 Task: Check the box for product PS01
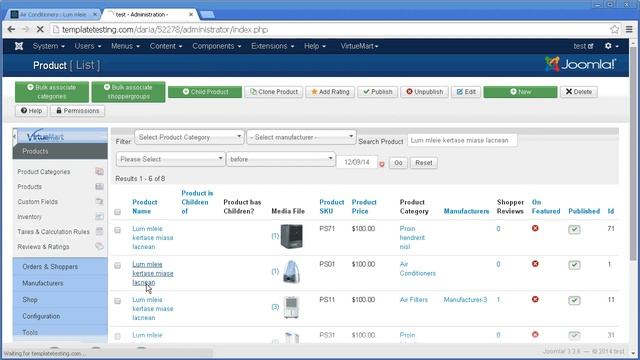click(x=118, y=266)
